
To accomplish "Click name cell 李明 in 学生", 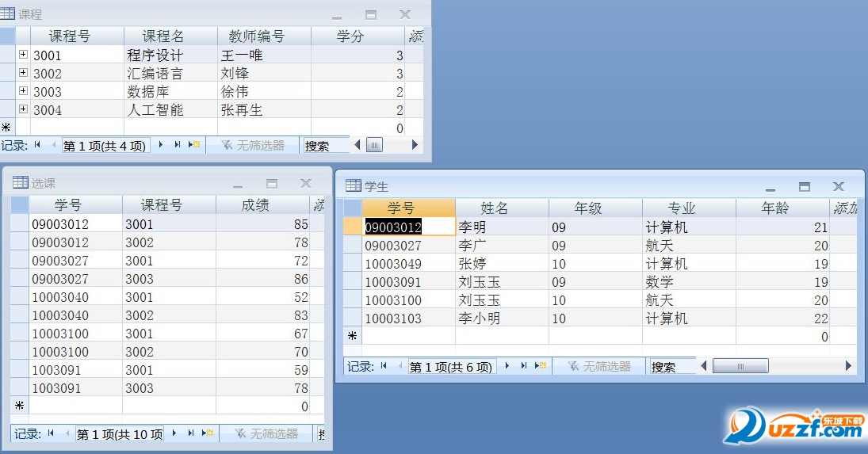I will [x=502, y=227].
